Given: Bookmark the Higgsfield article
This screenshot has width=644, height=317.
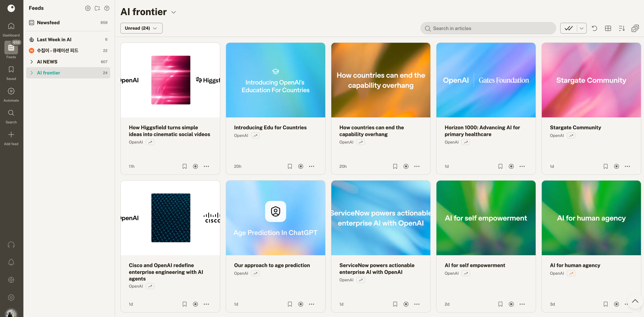Looking at the screenshot, I should (x=184, y=166).
